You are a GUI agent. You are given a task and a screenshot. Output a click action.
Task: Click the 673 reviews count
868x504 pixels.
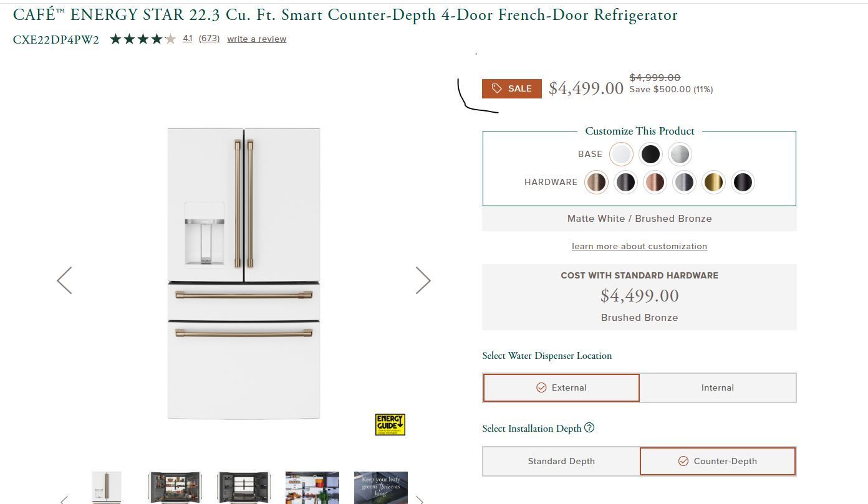[x=209, y=39]
